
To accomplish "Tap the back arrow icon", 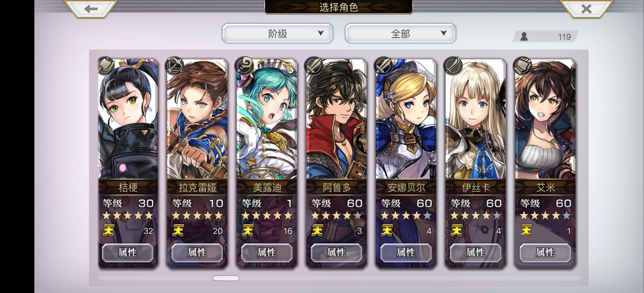I will coord(91,9).
